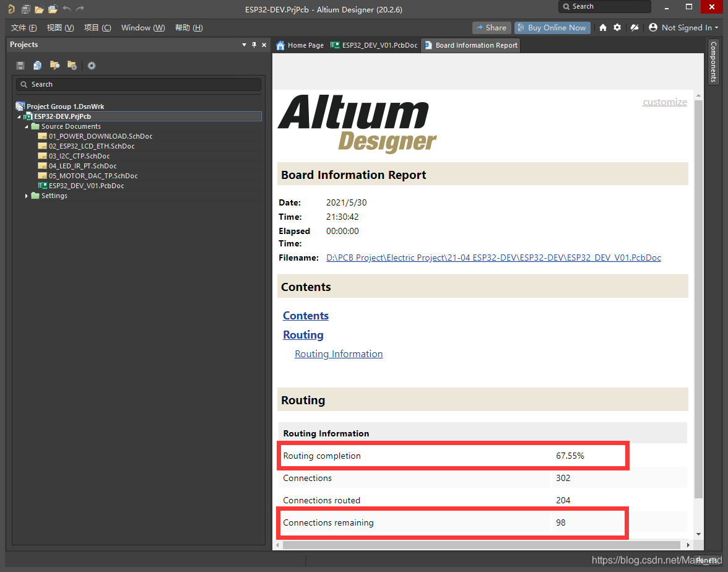This screenshot has width=728, height=572.
Task: Click the Routing link
Action: (303, 335)
